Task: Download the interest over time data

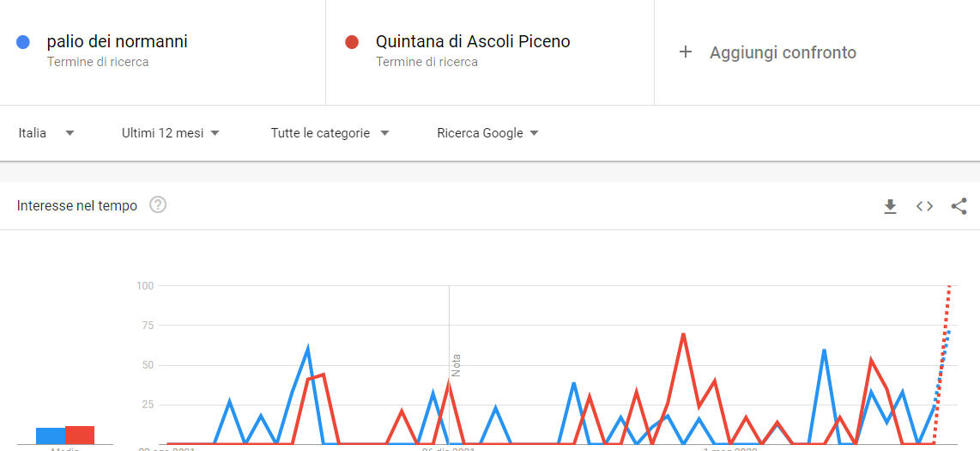Action: (x=890, y=206)
